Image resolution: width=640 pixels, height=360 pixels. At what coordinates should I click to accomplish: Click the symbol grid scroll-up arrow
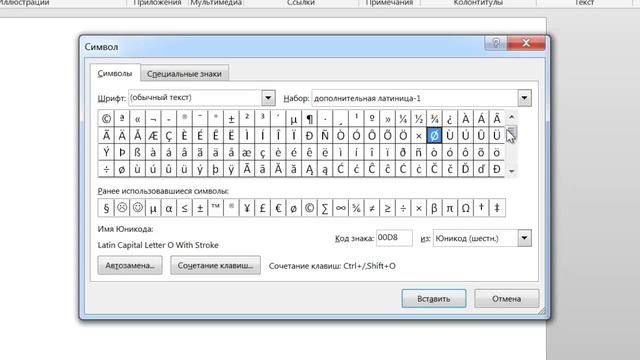(x=511, y=117)
